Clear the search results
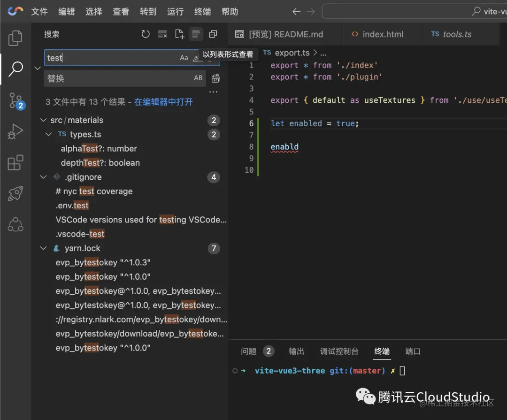The image size is (507, 420). 162,34
